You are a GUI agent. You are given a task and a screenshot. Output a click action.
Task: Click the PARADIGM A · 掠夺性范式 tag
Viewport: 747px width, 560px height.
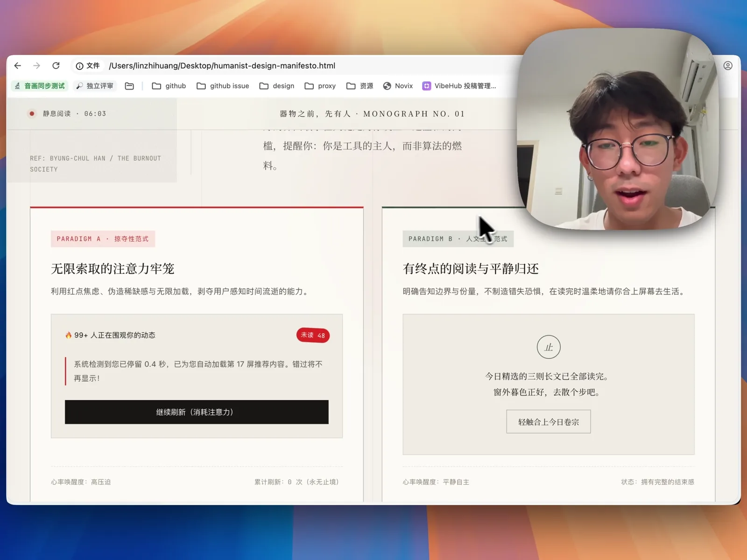[x=103, y=239]
